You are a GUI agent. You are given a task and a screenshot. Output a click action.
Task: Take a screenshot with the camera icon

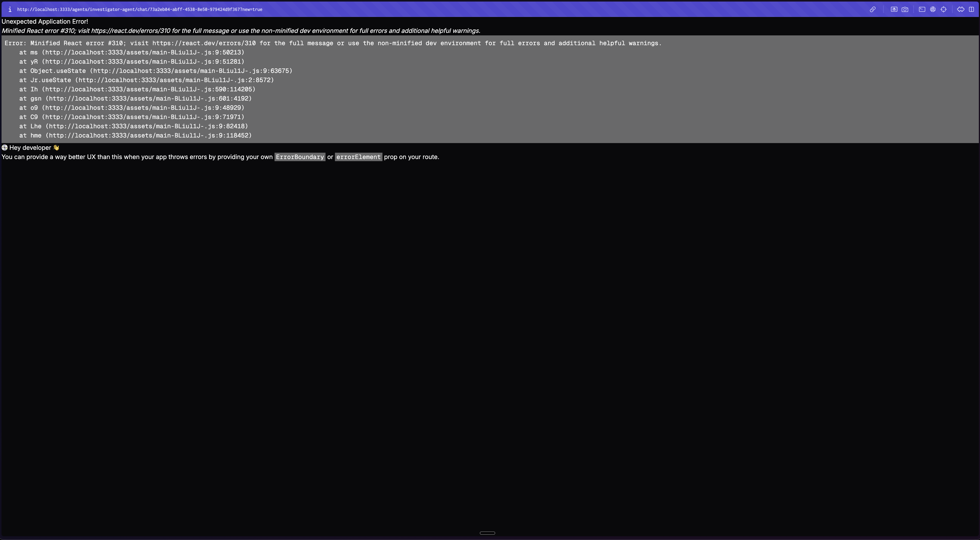pos(905,9)
